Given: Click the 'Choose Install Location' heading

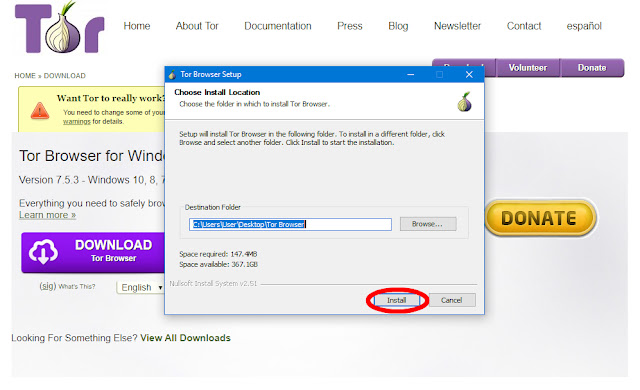Looking at the screenshot, I should [x=217, y=92].
